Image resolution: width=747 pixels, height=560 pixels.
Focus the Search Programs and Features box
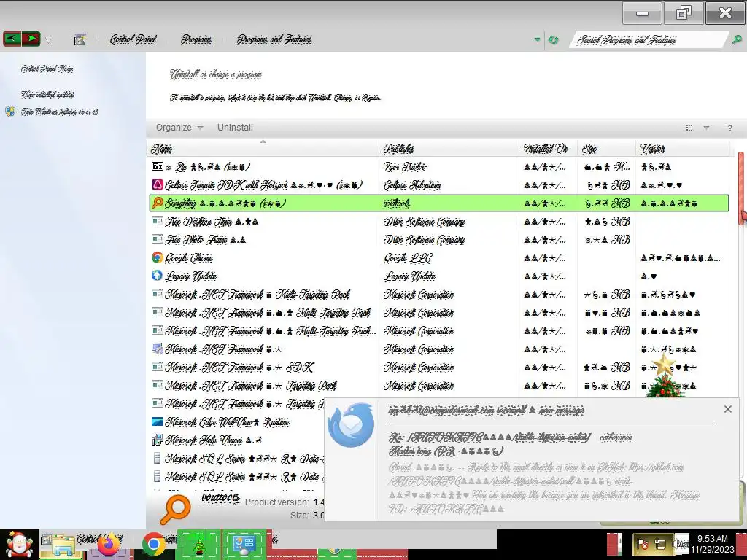[649, 40]
